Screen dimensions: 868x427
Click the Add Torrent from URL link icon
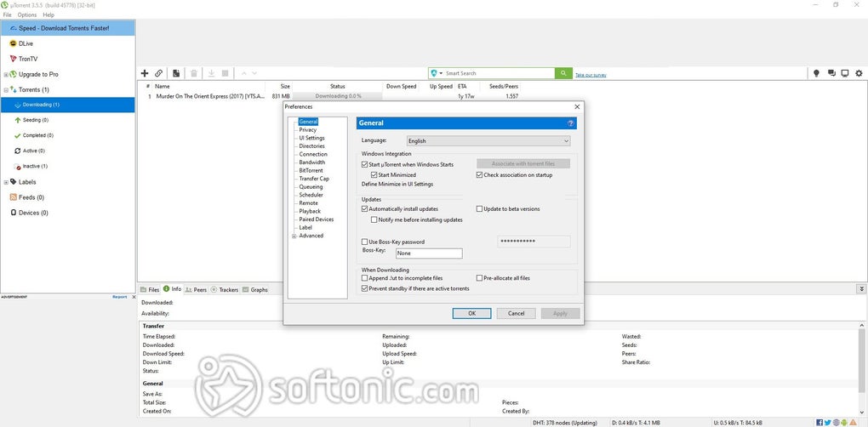159,73
